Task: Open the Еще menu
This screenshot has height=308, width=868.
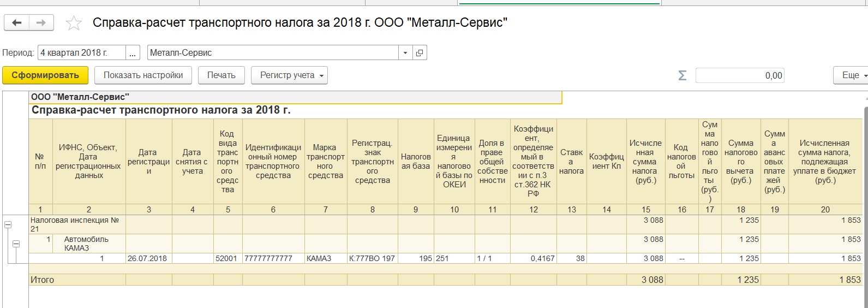Action: [x=851, y=75]
